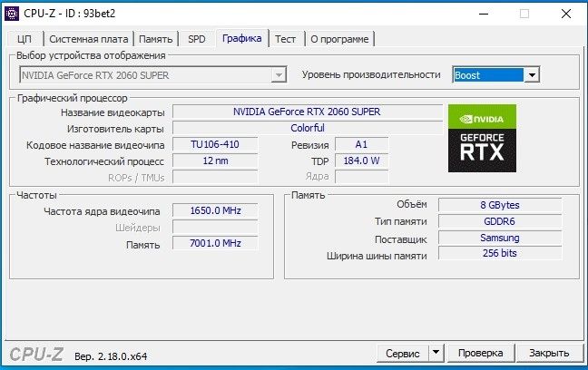Click the empty Ядра field
The width and height of the screenshot is (588, 370).
click(x=361, y=177)
